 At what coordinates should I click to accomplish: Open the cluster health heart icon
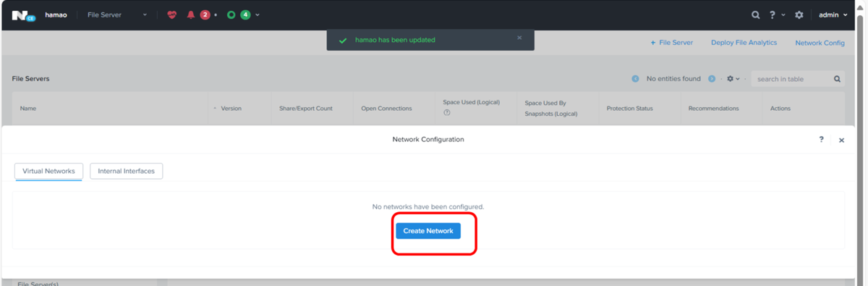pos(171,14)
